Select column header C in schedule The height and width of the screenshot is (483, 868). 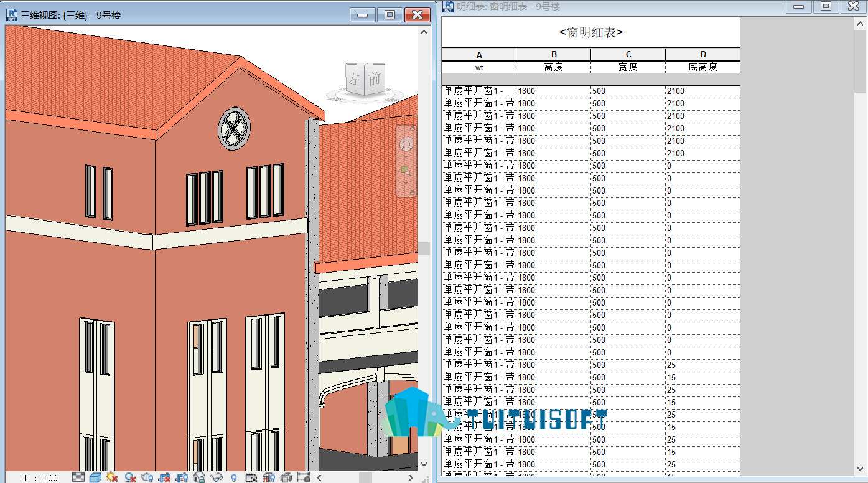[628, 55]
